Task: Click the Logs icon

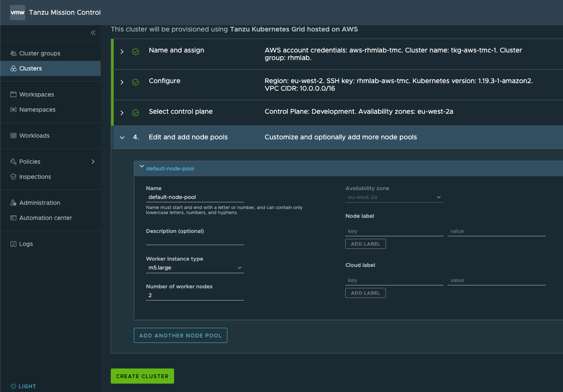Action: [x=13, y=244]
